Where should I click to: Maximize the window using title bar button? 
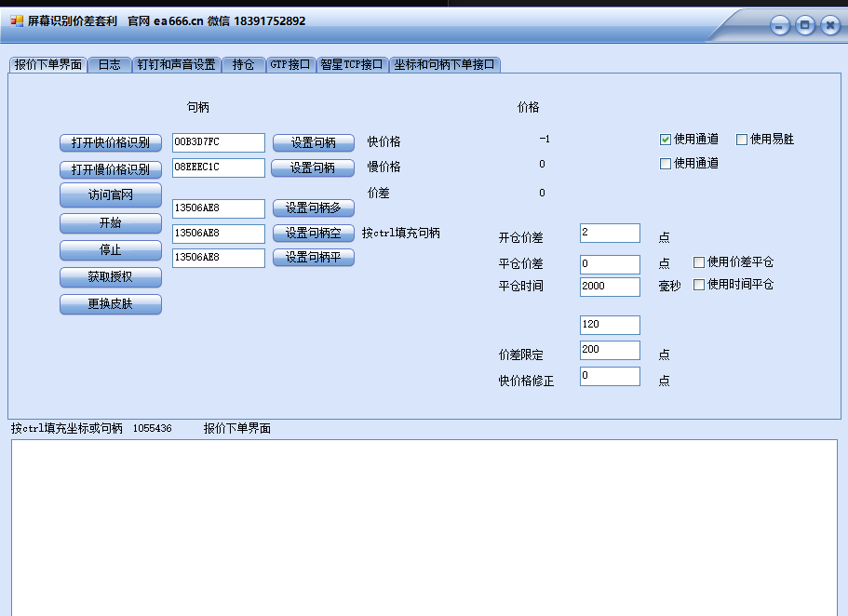(x=805, y=26)
